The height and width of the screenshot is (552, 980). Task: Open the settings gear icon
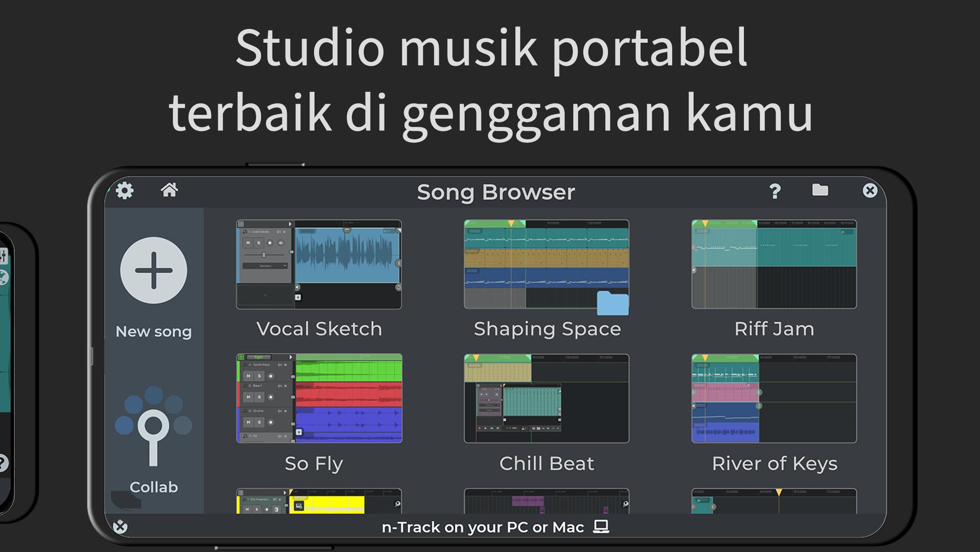pyautogui.click(x=125, y=191)
